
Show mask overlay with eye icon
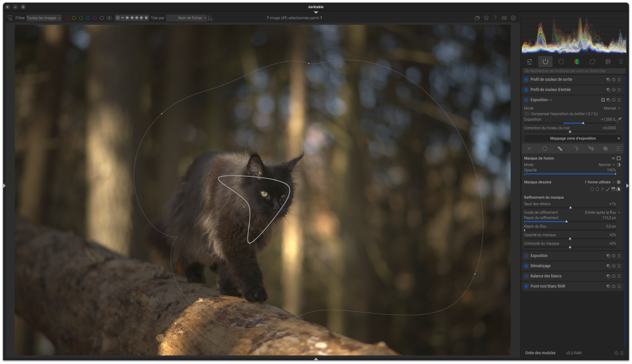pos(613,158)
